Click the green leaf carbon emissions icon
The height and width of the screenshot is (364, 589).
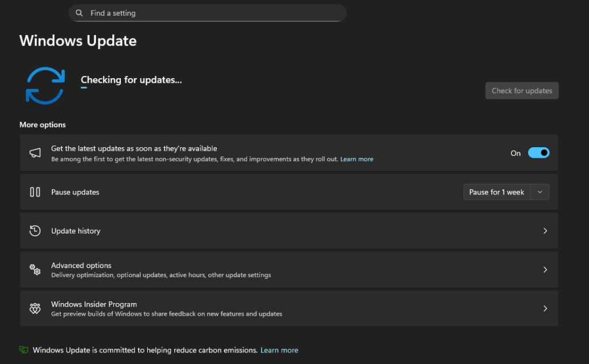24,350
